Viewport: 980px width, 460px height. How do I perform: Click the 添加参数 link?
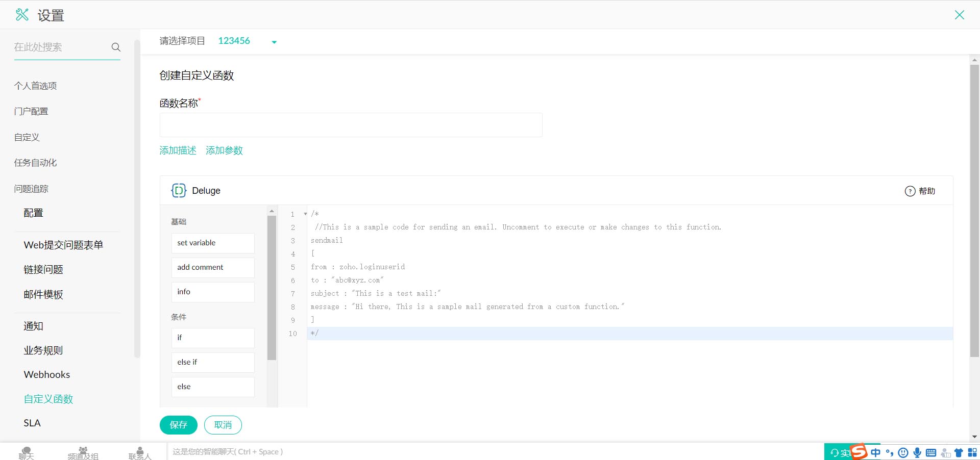click(224, 150)
